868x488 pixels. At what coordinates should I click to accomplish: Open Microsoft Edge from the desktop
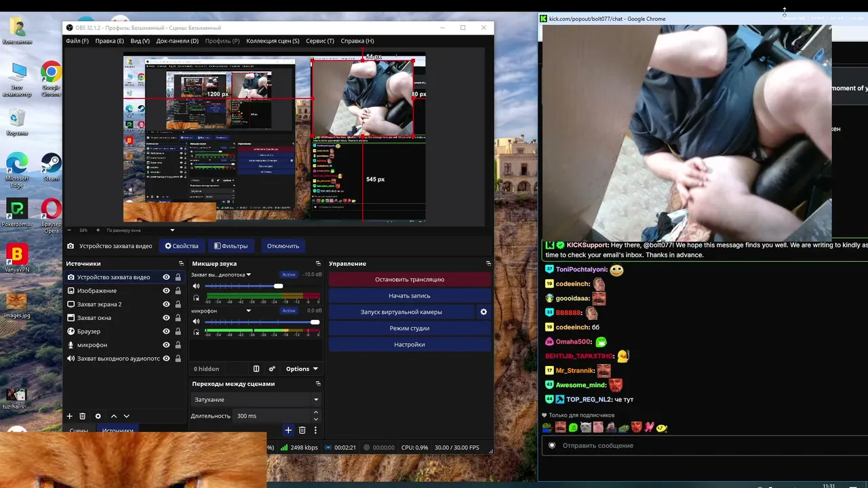click(x=17, y=171)
